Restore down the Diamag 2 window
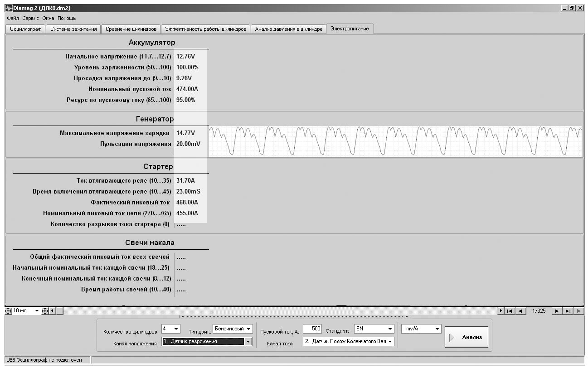The image size is (588, 368). click(572, 8)
